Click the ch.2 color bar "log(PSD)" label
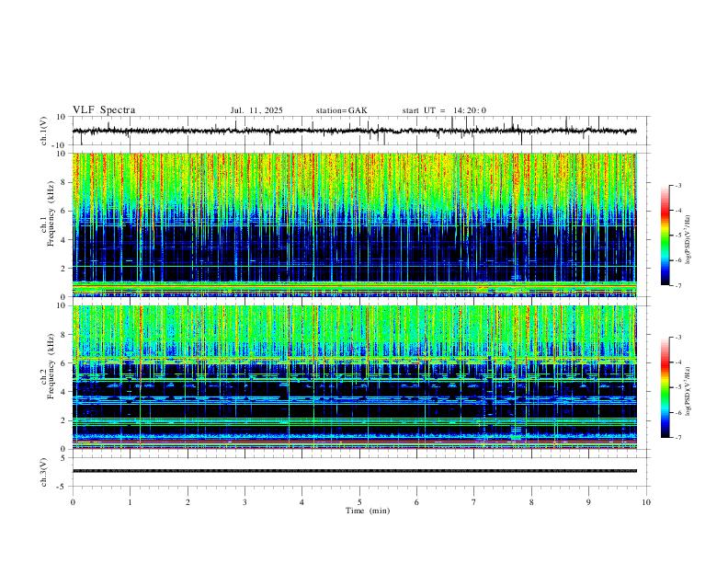The width and height of the screenshot is (728, 563). (x=688, y=391)
